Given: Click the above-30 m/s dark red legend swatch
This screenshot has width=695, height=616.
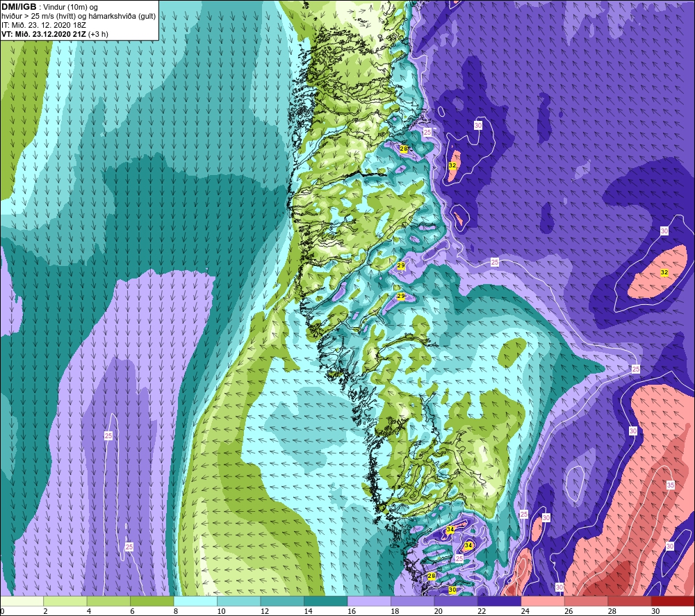Looking at the screenshot, I should pyautogui.click(x=673, y=601).
